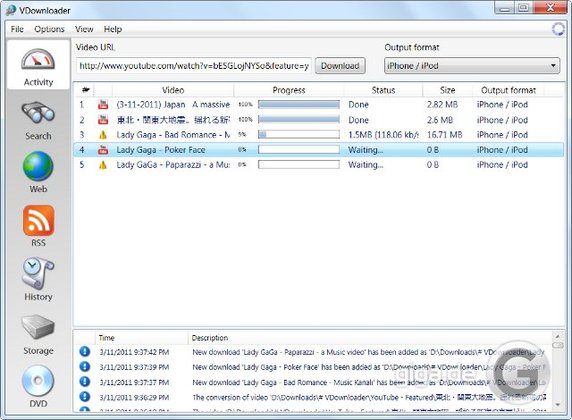Close the VDownloader window

(550, 7)
